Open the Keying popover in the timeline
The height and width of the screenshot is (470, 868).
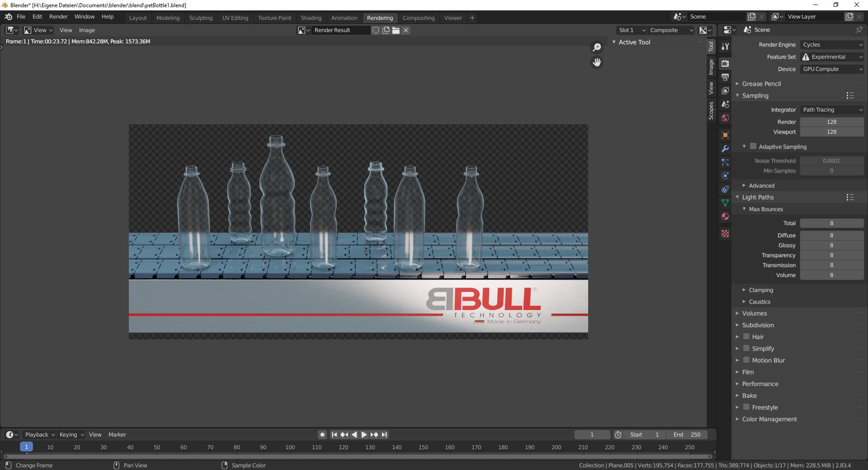(x=72, y=435)
